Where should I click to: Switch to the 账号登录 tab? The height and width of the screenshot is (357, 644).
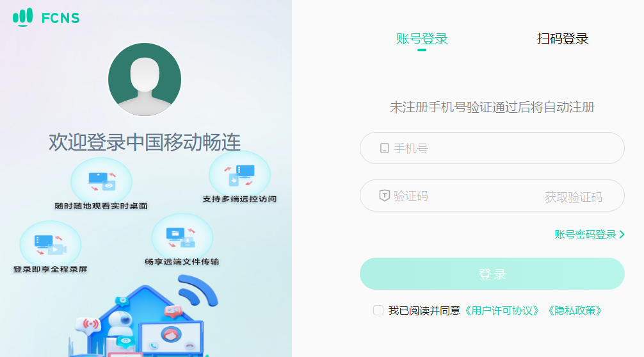click(422, 38)
